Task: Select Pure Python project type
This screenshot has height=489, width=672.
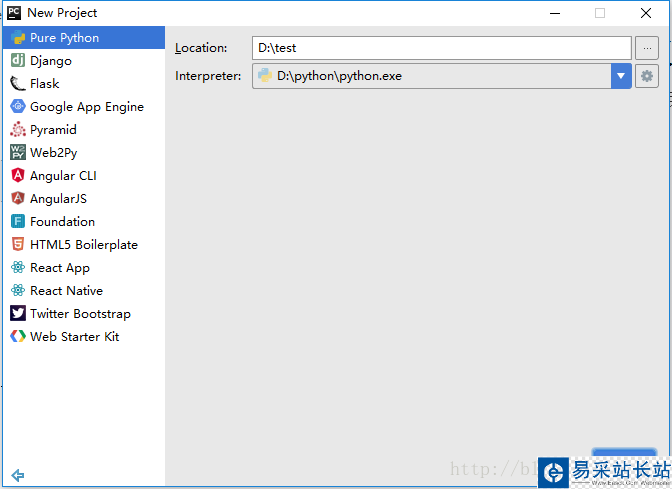Action: [x=64, y=38]
